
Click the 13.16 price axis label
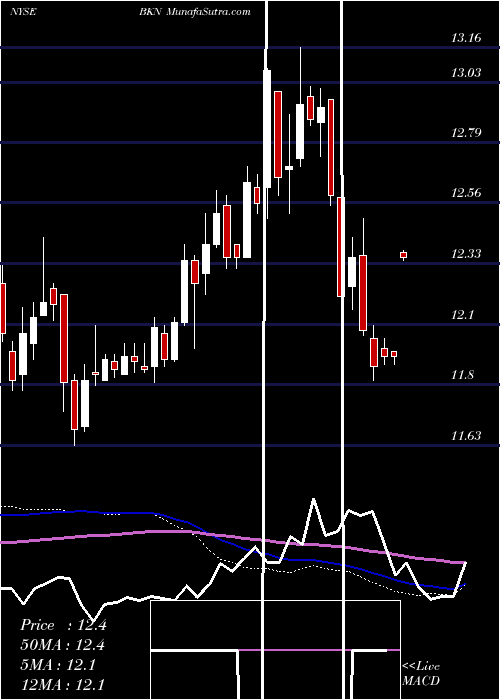[x=466, y=38]
